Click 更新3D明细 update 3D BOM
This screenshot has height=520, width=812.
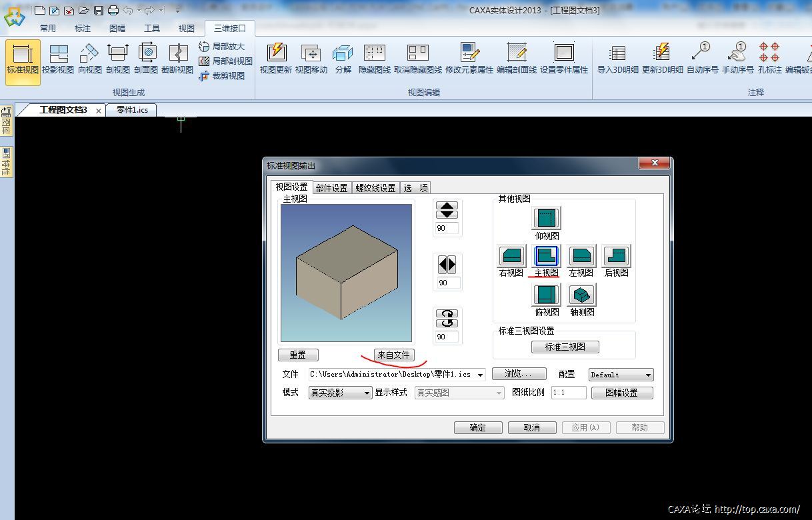pos(663,59)
